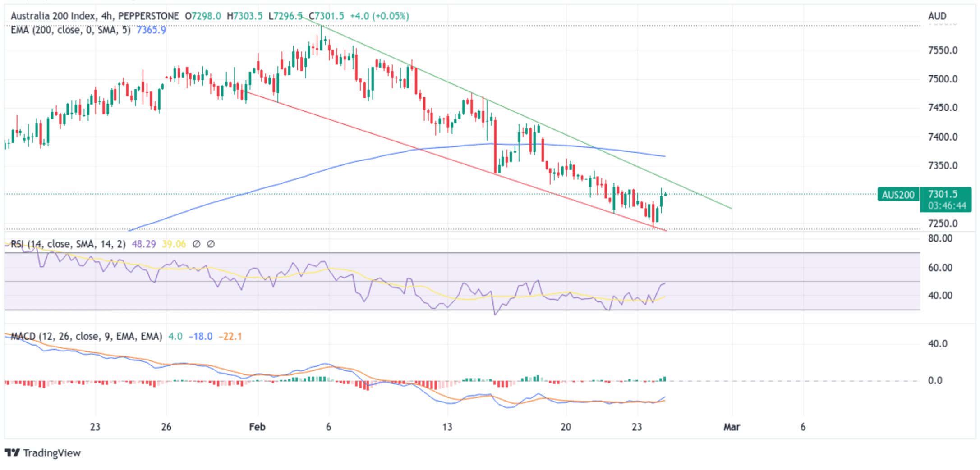Click the 7550.0 price axis label
This screenshot has width=980, height=470.
pyautogui.click(x=943, y=50)
